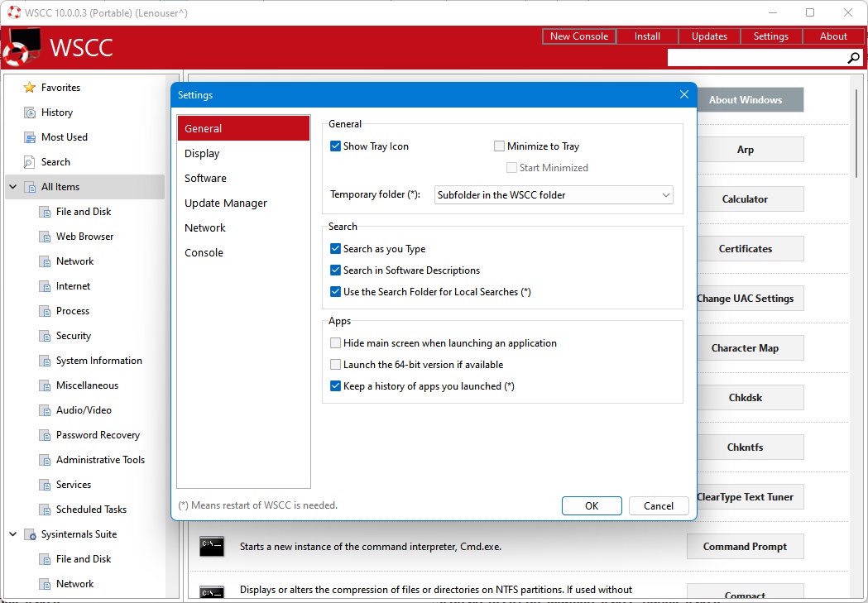Click the Chkntfs button
Viewport: 868px width, 603px height.
pos(750,447)
